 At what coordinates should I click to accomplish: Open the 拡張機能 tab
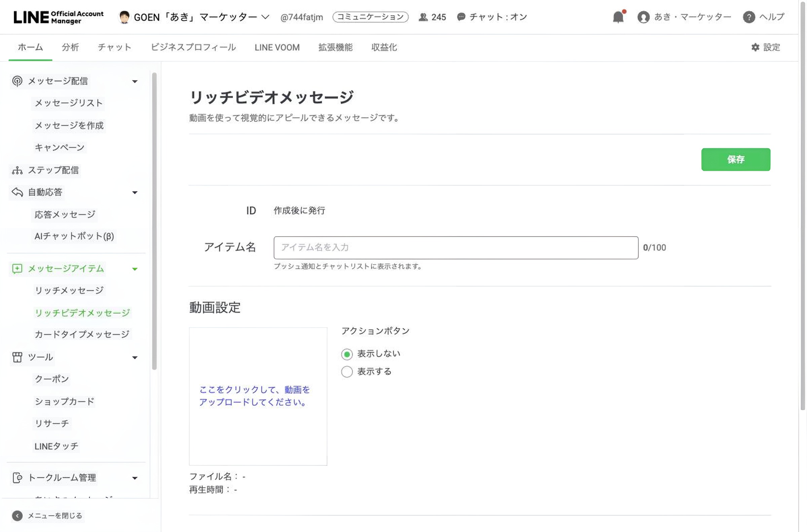[336, 47]
